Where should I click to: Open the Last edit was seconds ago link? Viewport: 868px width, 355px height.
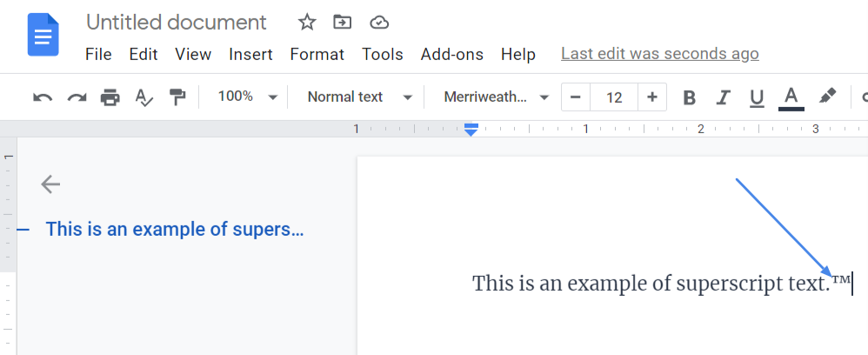point(659,54)
